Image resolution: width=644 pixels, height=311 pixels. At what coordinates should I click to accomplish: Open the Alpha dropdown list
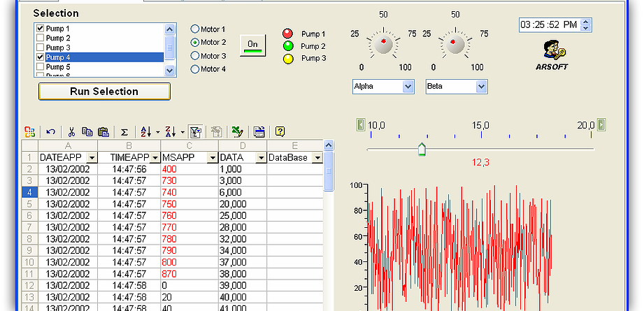(x=408, y=87)
